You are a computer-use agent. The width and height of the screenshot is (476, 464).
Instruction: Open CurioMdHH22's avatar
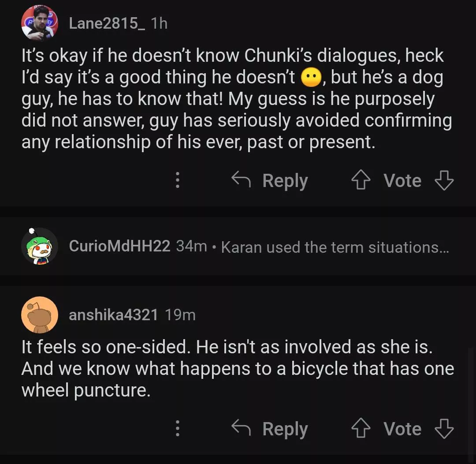(x=40, y=246)
